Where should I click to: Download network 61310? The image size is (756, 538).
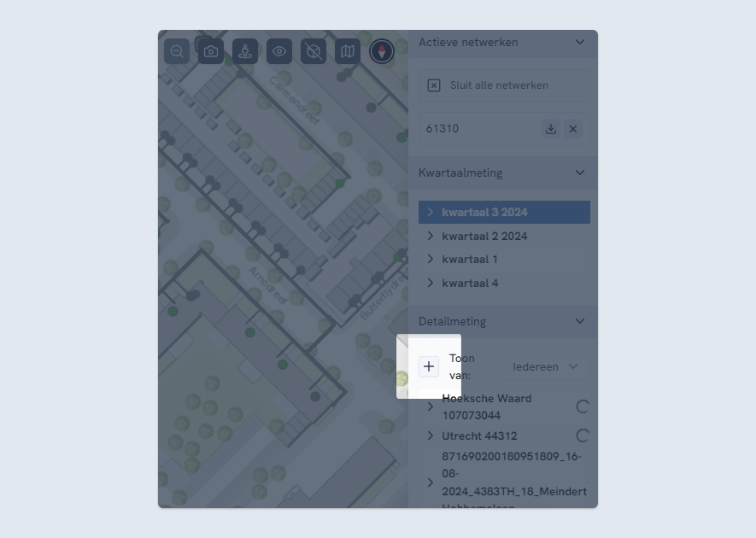[551, 129]
